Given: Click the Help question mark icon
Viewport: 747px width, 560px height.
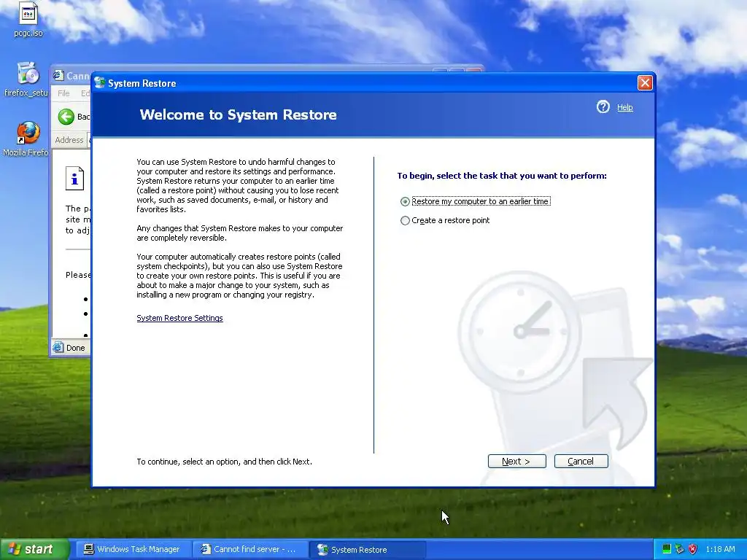Looking at the screenshot, I should 603,106.
